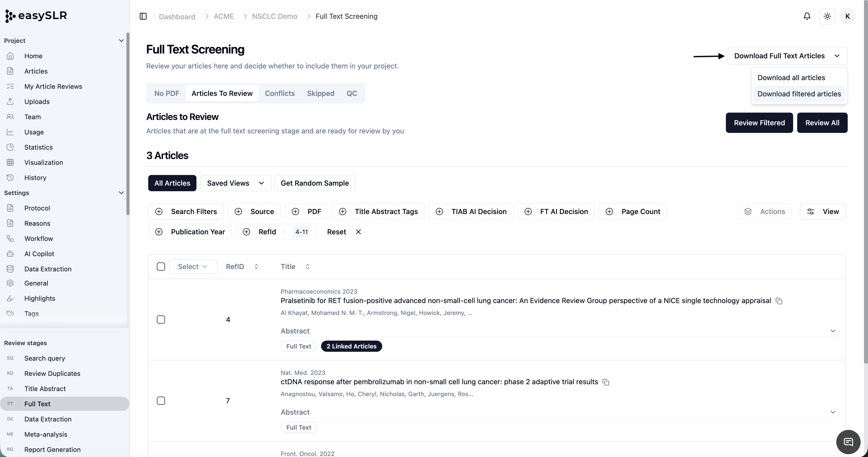
Task: Open the History page
Action: click(x=35, y=178)
